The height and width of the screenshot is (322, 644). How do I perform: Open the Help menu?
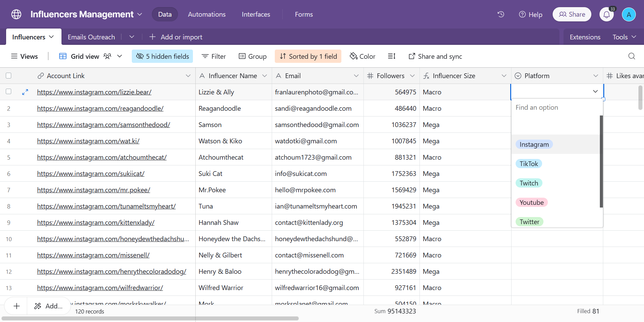tap(531, 15)
